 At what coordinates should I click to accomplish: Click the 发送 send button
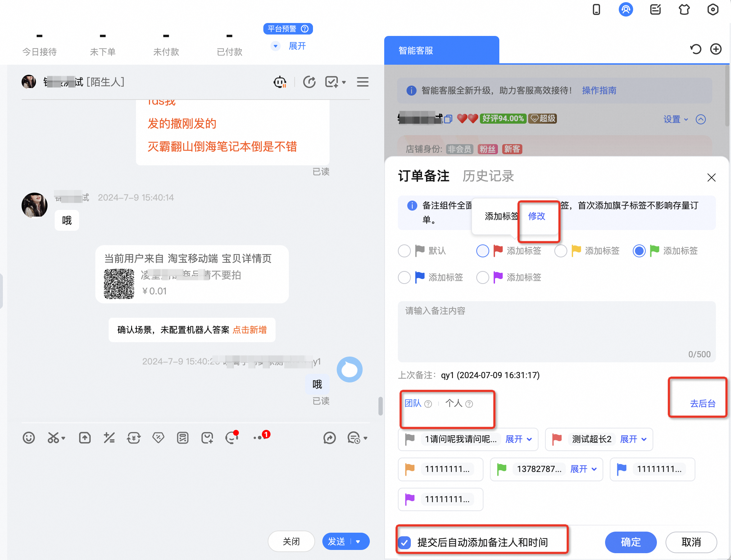[336, 542]
